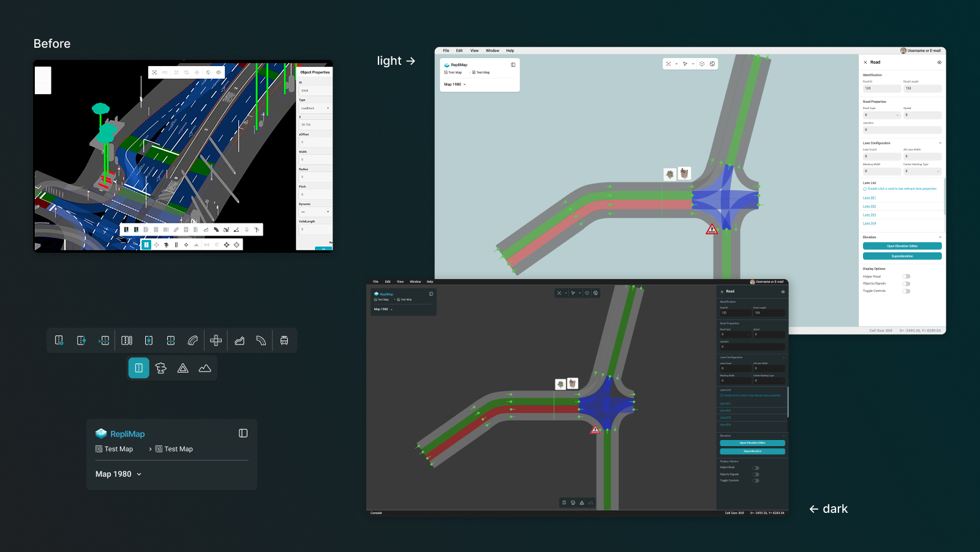The height and width of the screenshot is (552, 980).
Task: Open View menu in light window
Action: [x=475, y=51]
